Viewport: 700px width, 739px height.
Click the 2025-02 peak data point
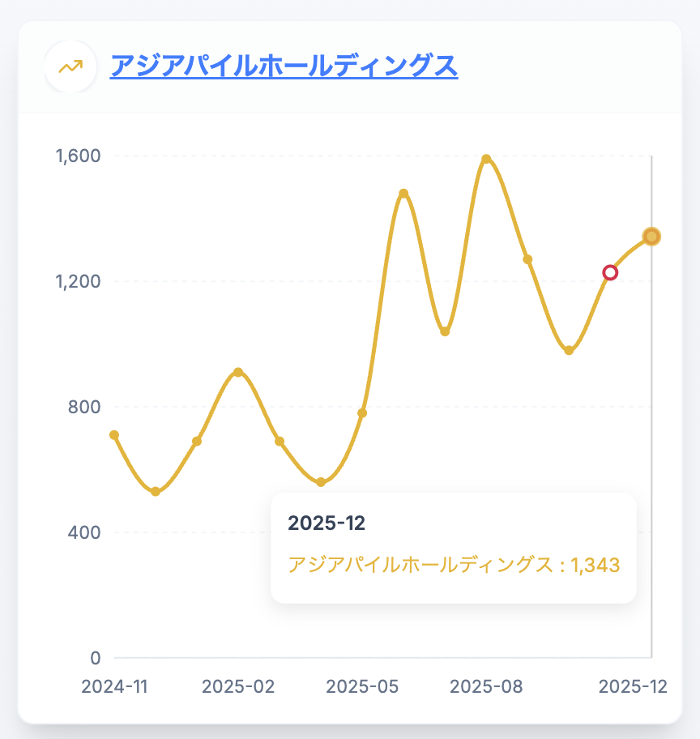pos(238,373)
